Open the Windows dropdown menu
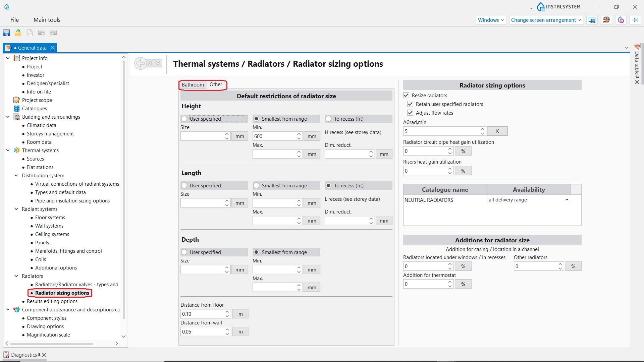This screenshot has width=644, height=362. coord(491,20)
